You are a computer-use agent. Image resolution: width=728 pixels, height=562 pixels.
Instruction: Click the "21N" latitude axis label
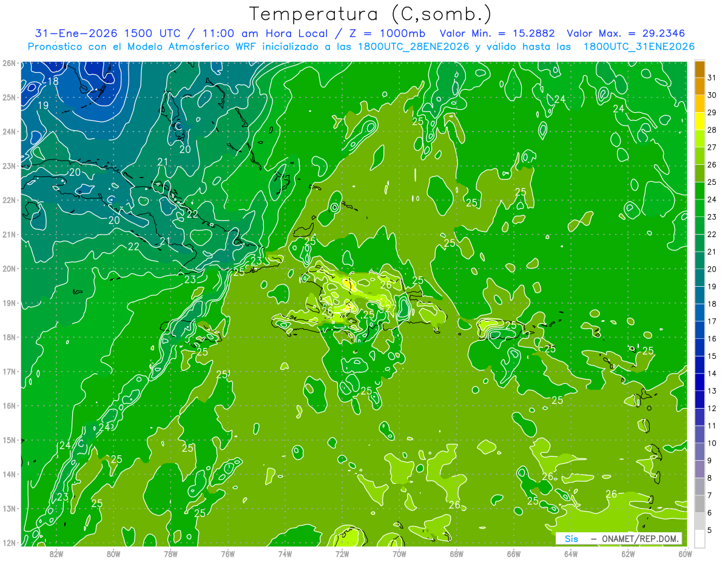coord(9,235)
